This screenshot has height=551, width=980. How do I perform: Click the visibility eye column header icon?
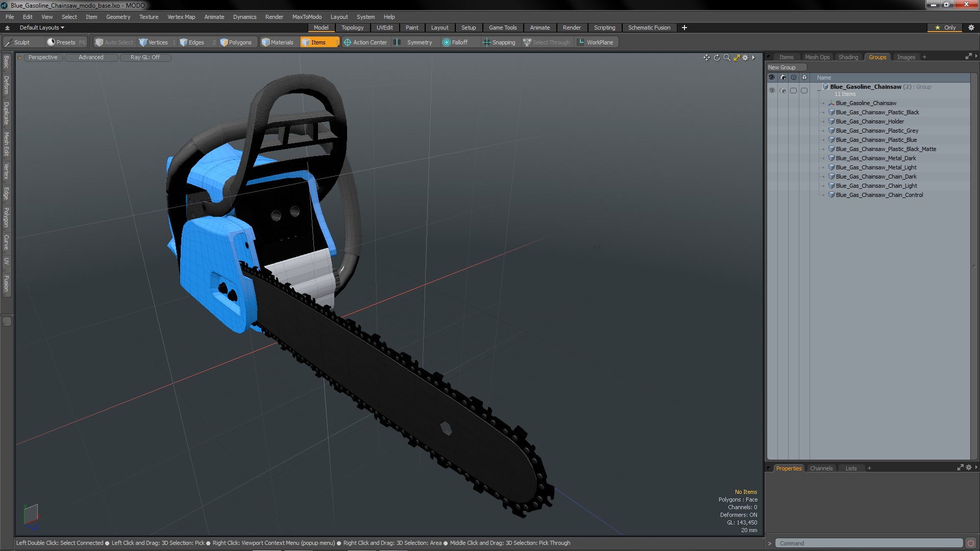click(x=772, y=78)
